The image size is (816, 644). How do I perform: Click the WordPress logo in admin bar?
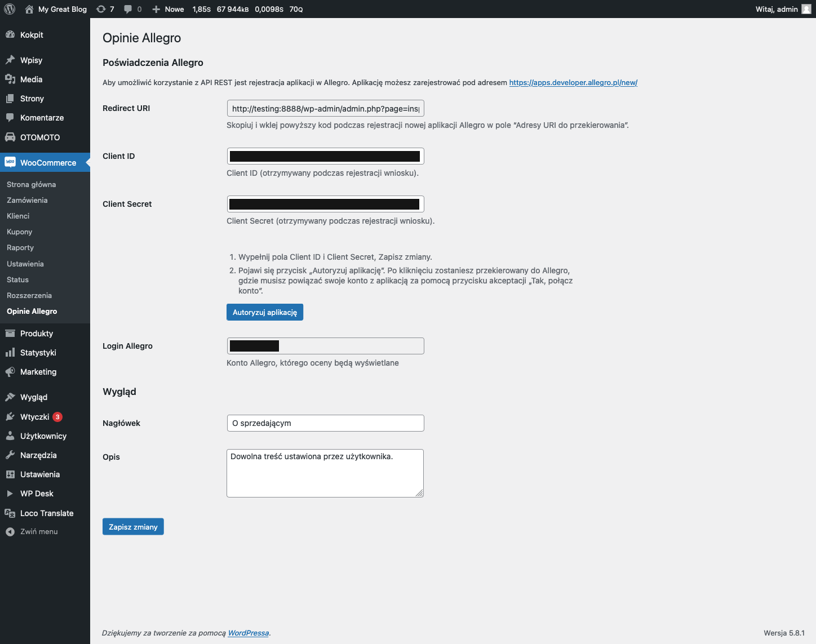click(10, 9)
